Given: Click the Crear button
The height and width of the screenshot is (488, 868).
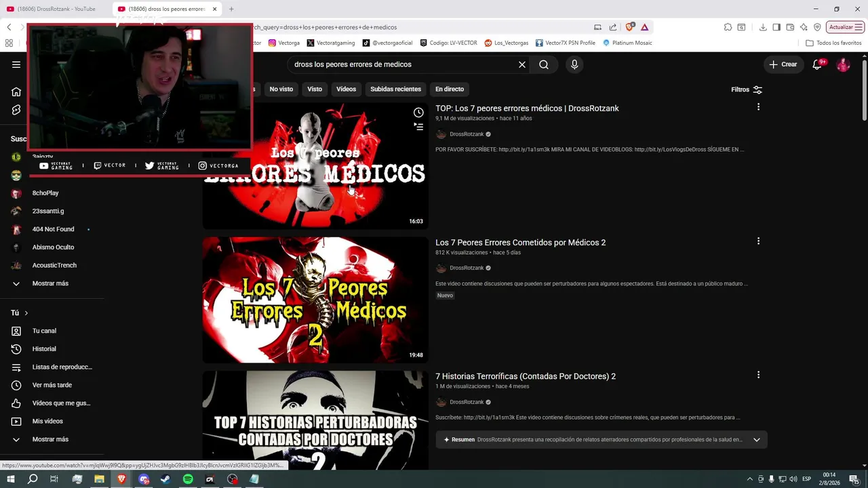Looking at the screenshot, I should tap(783, 64).
